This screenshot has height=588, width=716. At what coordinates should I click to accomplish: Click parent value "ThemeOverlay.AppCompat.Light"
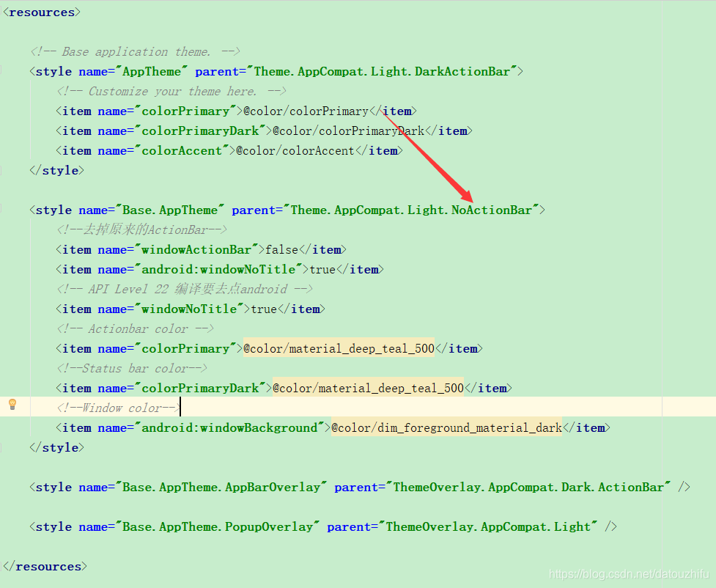pyautogui.click(x=488, y=526)
